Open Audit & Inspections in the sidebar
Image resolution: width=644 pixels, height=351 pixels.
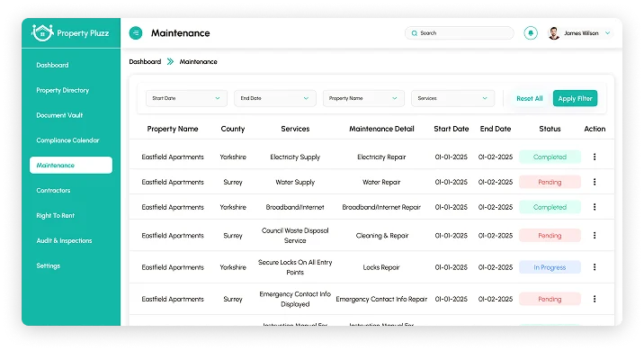(x=64, y=240)
